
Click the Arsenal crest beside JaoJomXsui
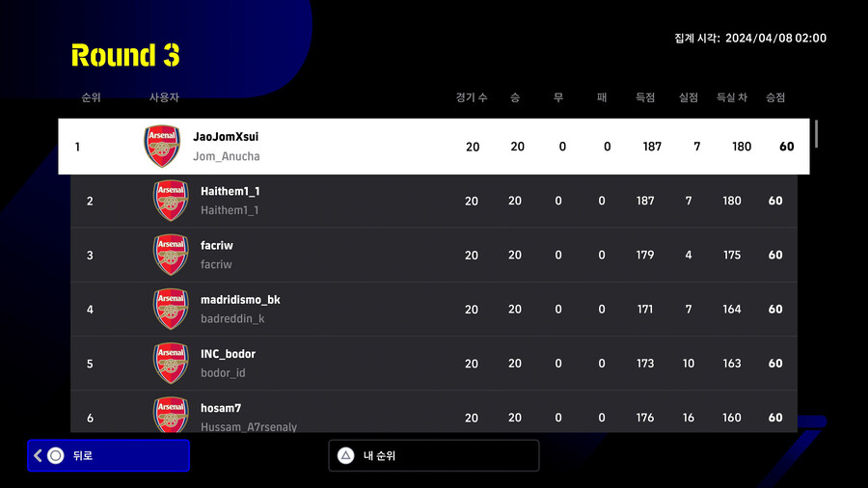(162, 147)
